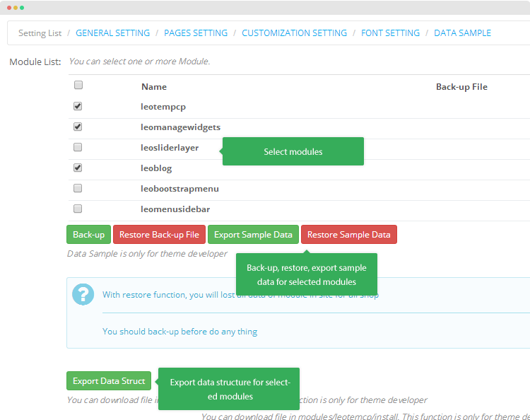
Task: Toggle the select-all checkbox in the Name header row
Action: (x=78, y=85)
